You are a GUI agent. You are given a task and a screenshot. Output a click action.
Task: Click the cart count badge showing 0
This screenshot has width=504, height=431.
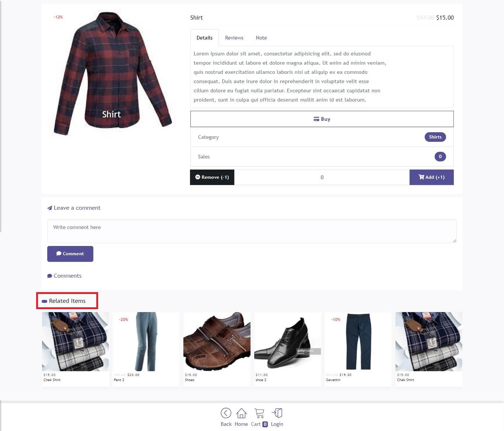(x=265, y=424)
